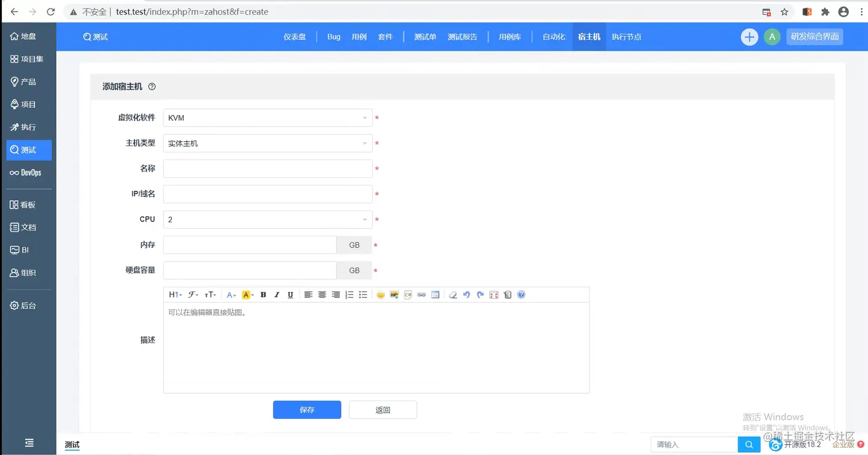Center-align the description text

point(322,295)
